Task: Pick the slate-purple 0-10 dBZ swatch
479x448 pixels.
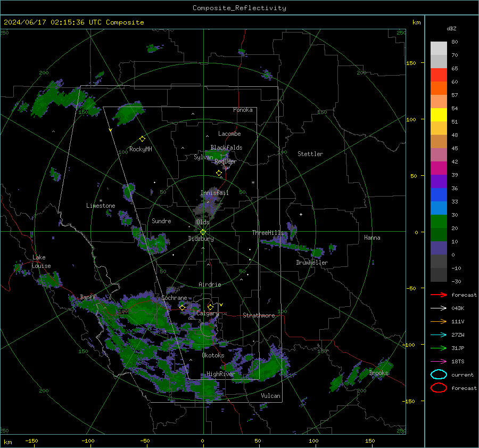Action: (x=439, y=248)
